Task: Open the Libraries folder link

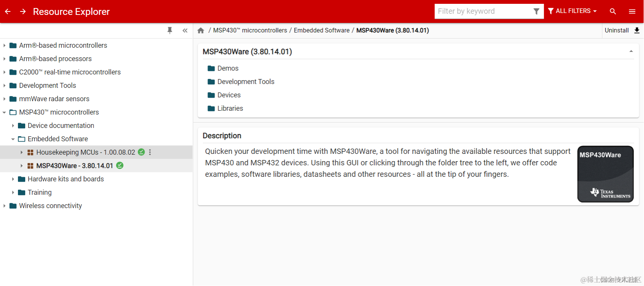Action: pyautogui.click(x=230, y=108)
